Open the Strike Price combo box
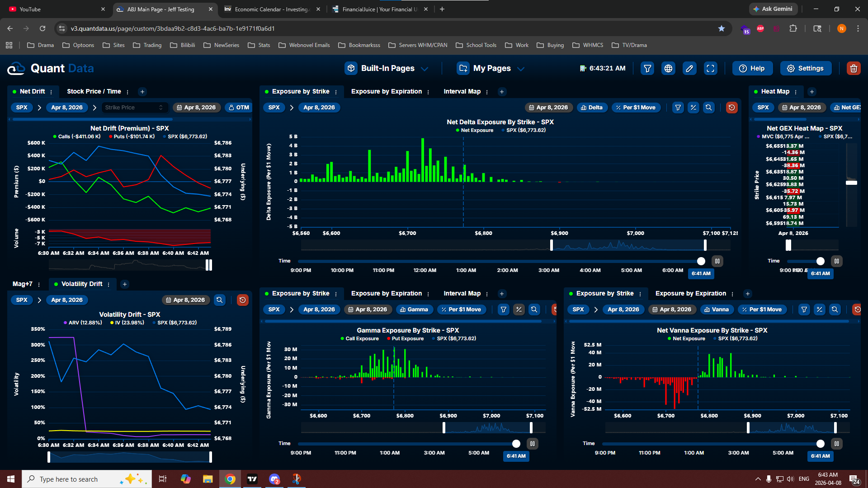Viewport: 868px width, 488px height. [134, 108]
